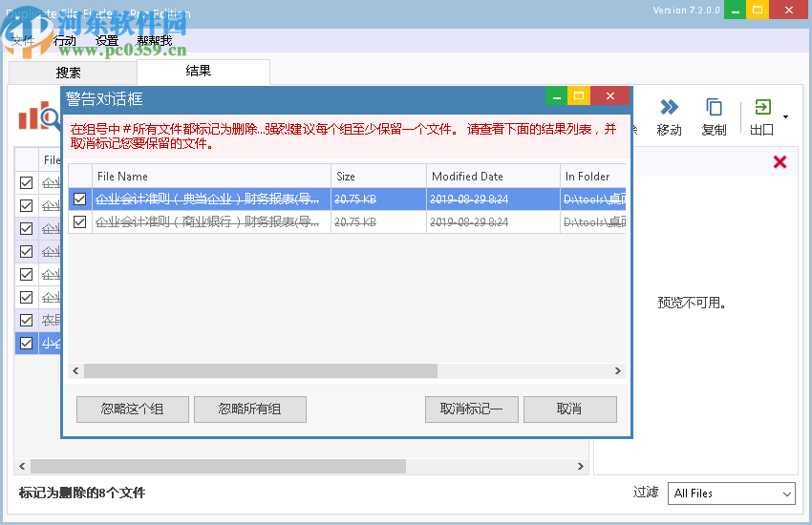Screen dimensions: 812x525
Task: Click the dialog scrollbar left arrow
Action: (x=75, y=371)
